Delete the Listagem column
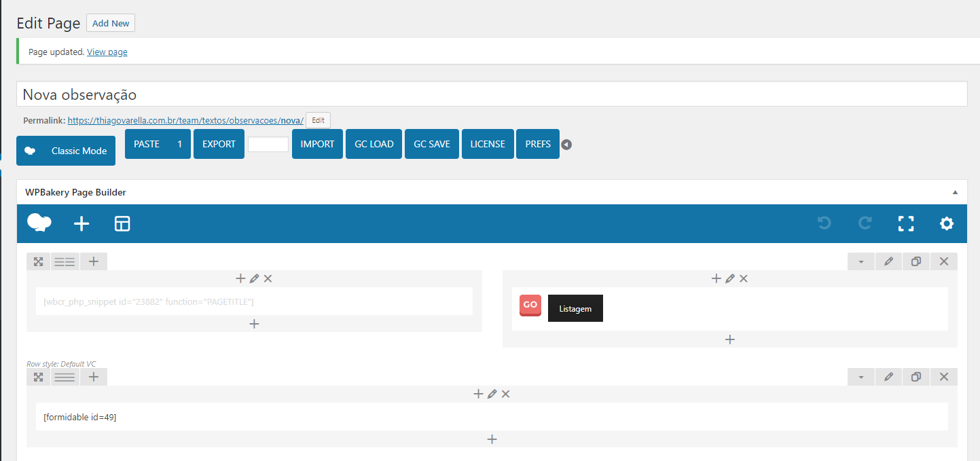 click(x=744, y=278)
